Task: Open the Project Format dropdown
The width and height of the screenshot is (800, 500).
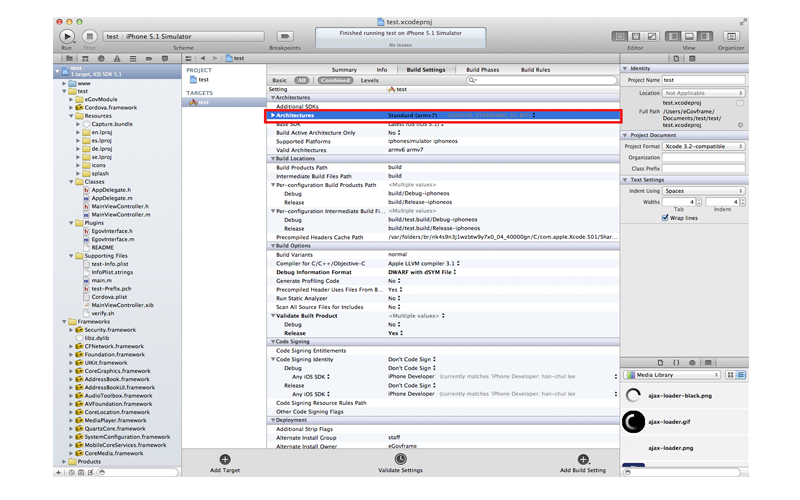Action: click(703, 146)
